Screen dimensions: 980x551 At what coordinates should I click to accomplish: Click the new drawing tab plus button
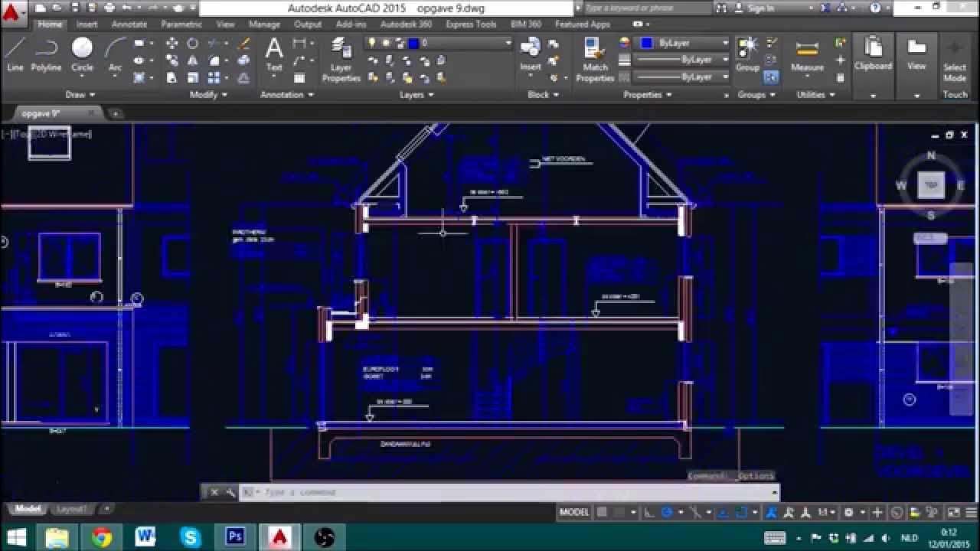coord(116,113)
